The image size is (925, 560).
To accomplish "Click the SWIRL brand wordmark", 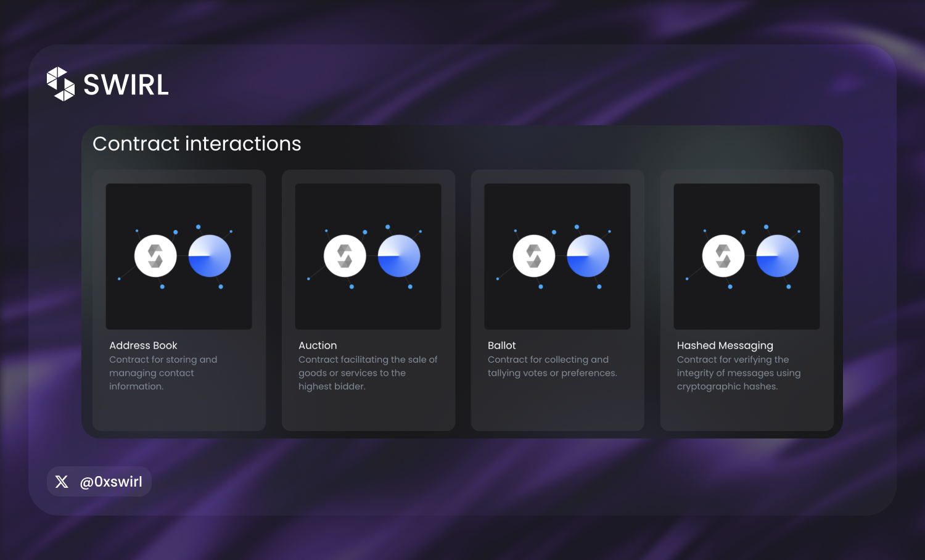I will pos(126,84).
